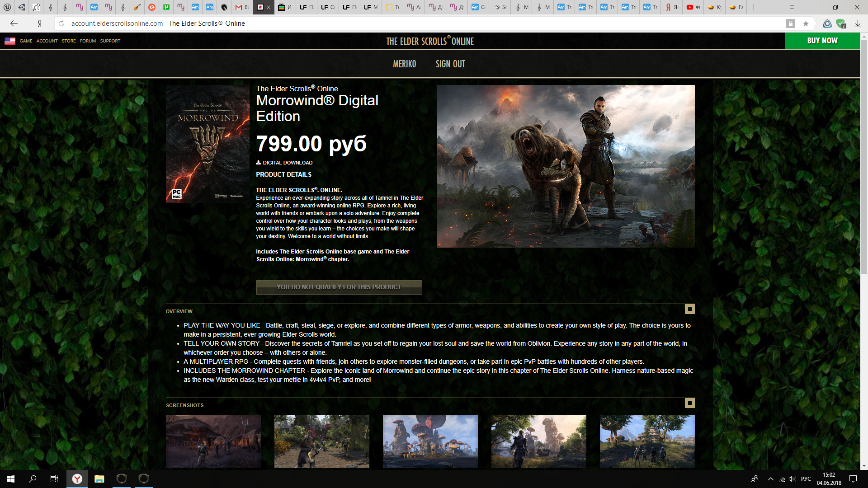Screen dimensions: 868x488
Task: Open the volume speaker tray icon
Action: coord(792,479)
